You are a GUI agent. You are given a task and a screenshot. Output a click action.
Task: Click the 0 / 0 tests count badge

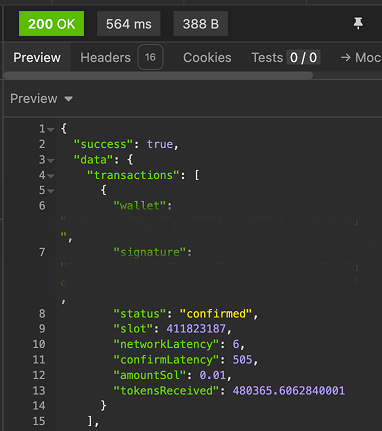303,58
